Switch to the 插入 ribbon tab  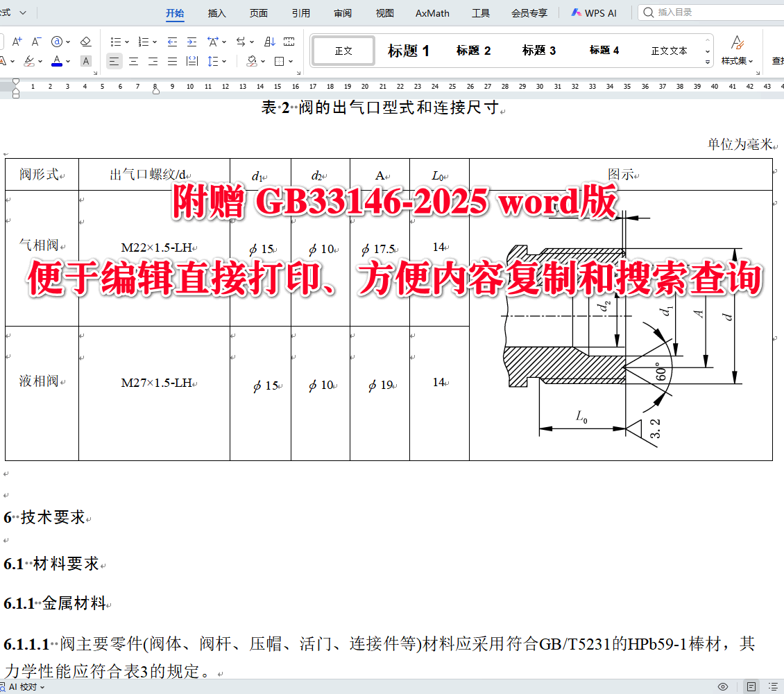tap(216, 12)
